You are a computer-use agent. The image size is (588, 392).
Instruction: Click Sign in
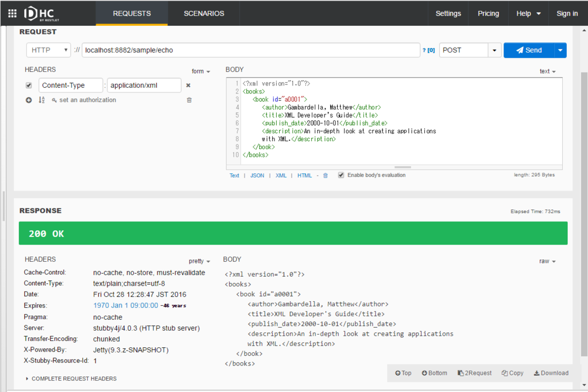tap(567, 14)
